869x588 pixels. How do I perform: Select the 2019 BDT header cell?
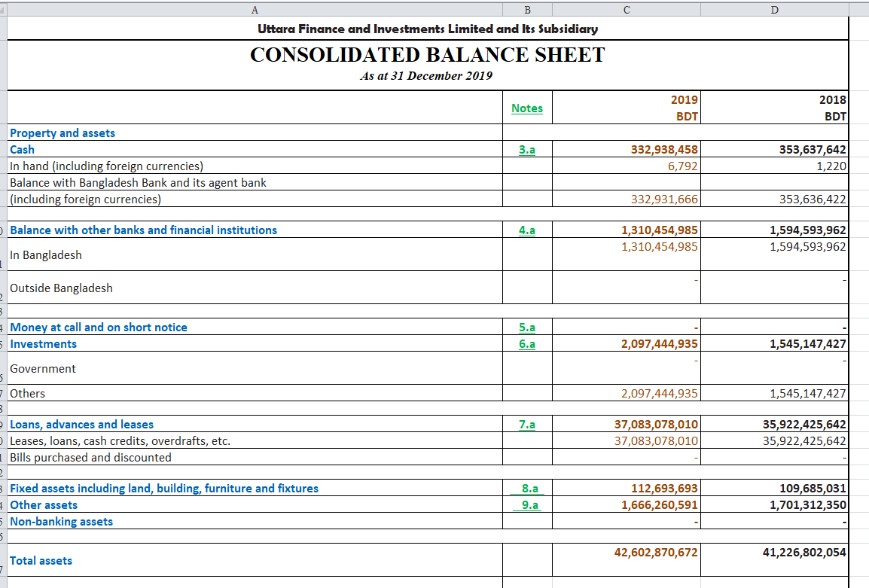click(x=627, y=107)
